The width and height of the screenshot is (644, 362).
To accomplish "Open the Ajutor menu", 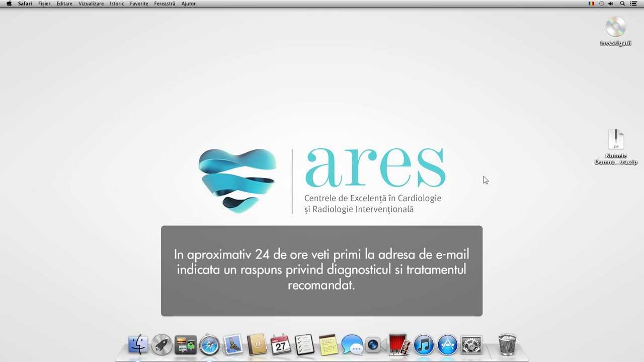I will coord(189,4).
